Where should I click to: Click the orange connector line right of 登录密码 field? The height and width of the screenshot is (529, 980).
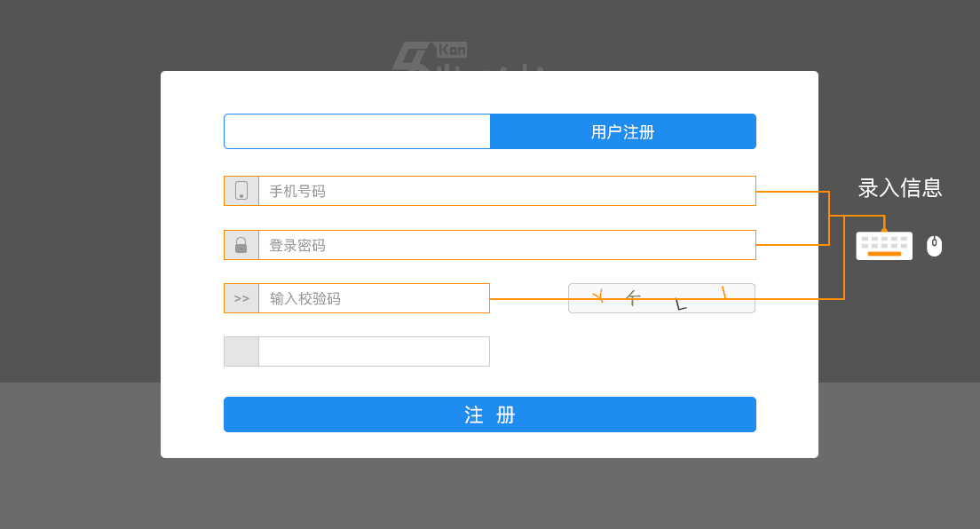coord(792,245)
